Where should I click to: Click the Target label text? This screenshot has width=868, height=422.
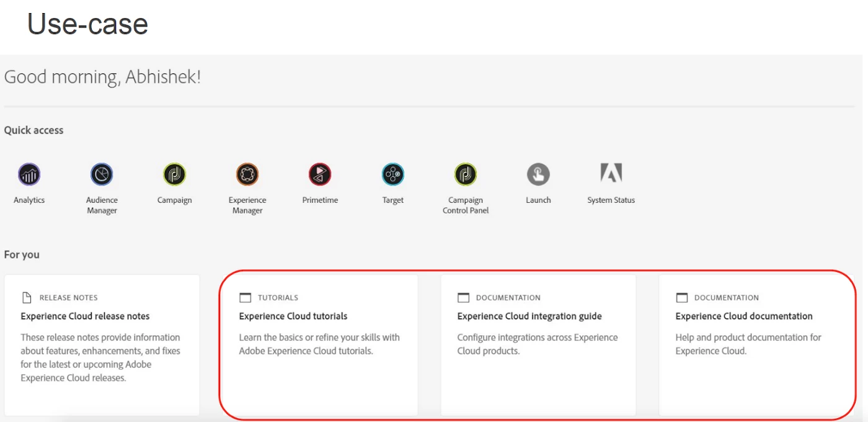coord(393,200)
